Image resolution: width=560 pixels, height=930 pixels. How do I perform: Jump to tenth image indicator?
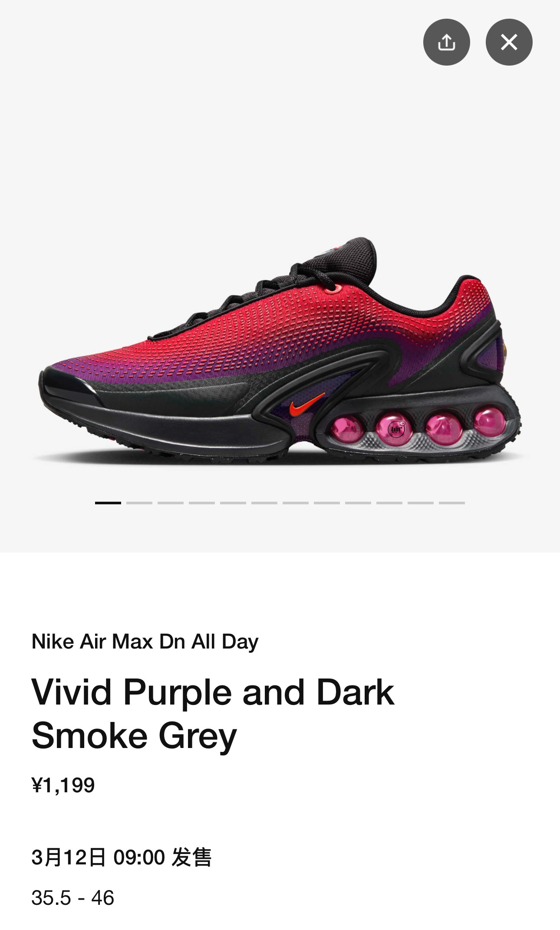click(389, 503)
